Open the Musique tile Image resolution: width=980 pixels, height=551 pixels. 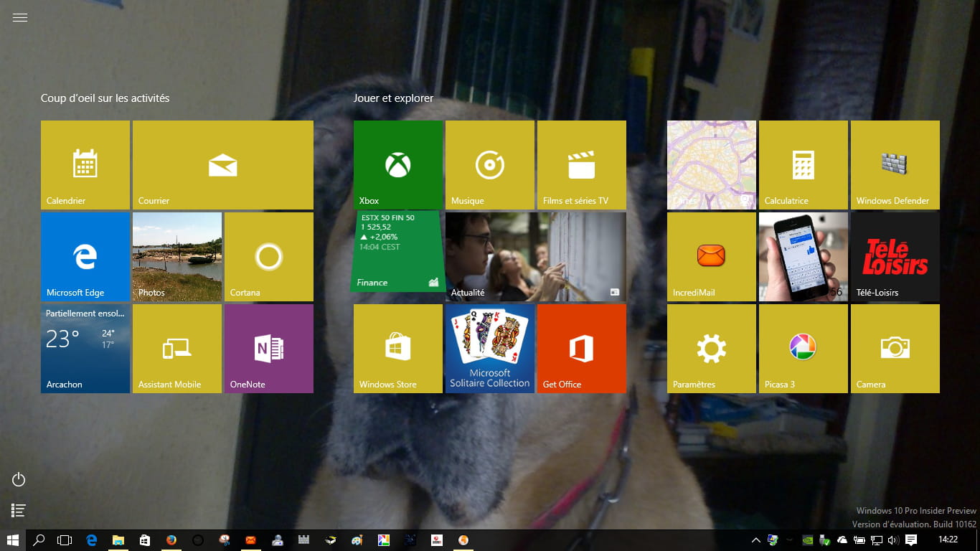490,165
